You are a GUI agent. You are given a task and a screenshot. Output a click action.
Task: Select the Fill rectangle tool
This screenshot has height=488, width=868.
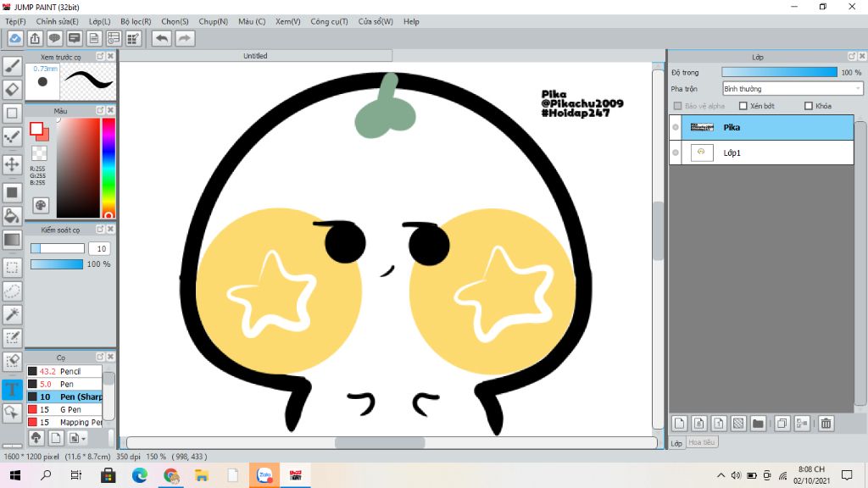[x=12, y=192]
